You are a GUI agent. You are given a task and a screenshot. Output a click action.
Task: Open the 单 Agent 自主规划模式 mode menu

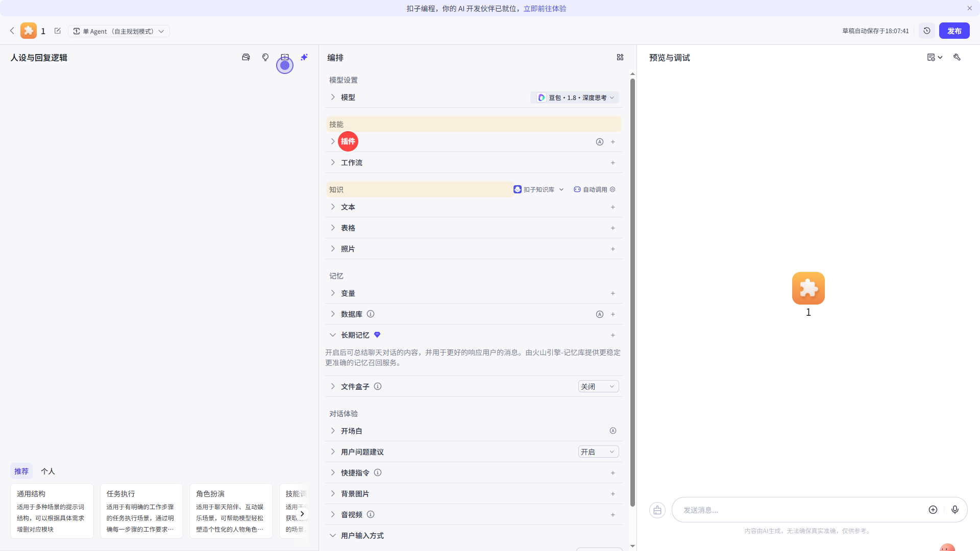[x=119, y=31]
